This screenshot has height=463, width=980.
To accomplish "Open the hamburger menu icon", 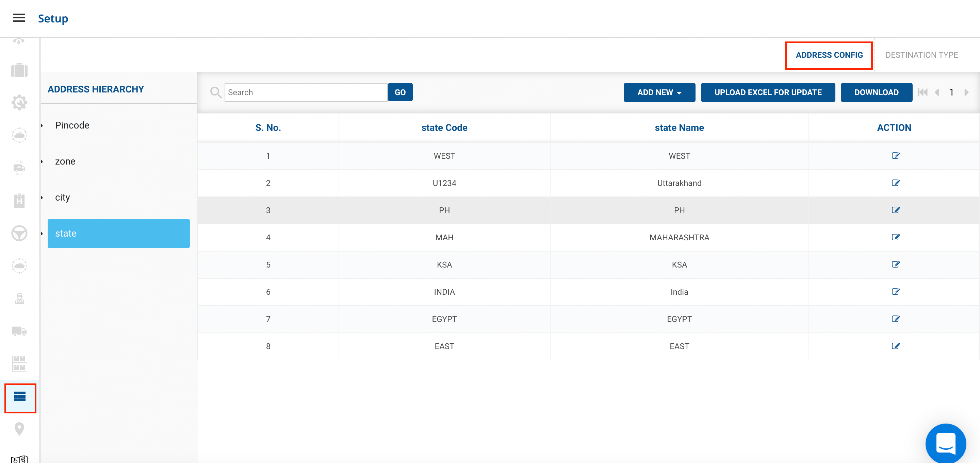I will click(x=19, y=18).
